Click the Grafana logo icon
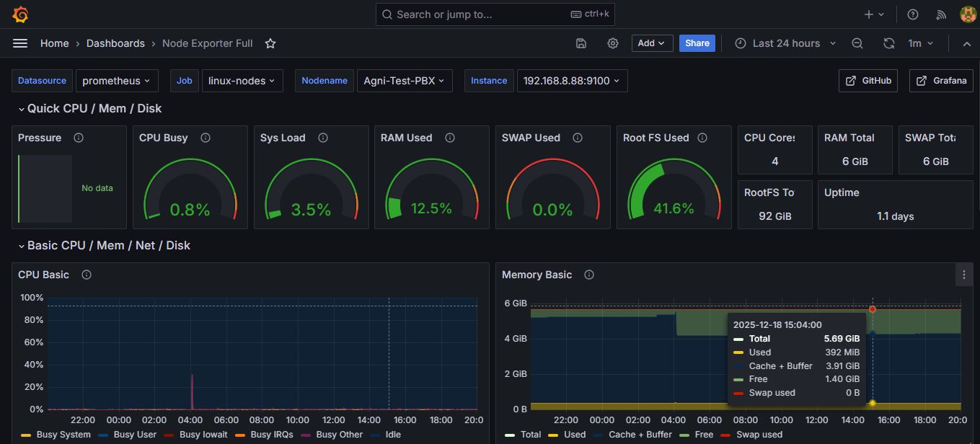Image resolution: width=980 pixels, height=444 pixels. tap(20, 14)
